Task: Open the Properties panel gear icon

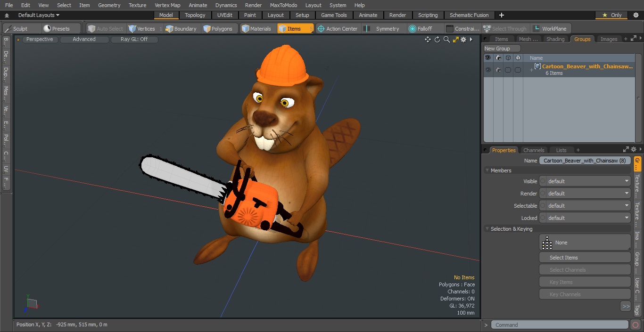Action: (634, 149)
